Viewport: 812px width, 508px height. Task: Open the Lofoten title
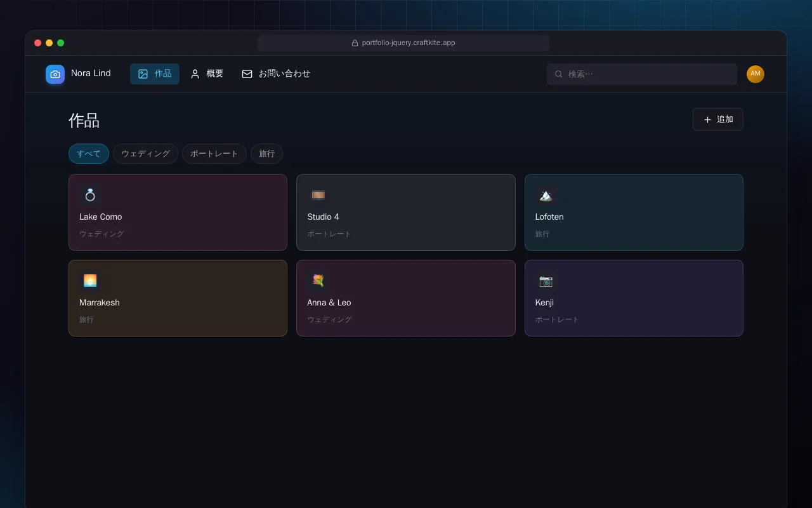pyautogui.click(x=549, y=217)
